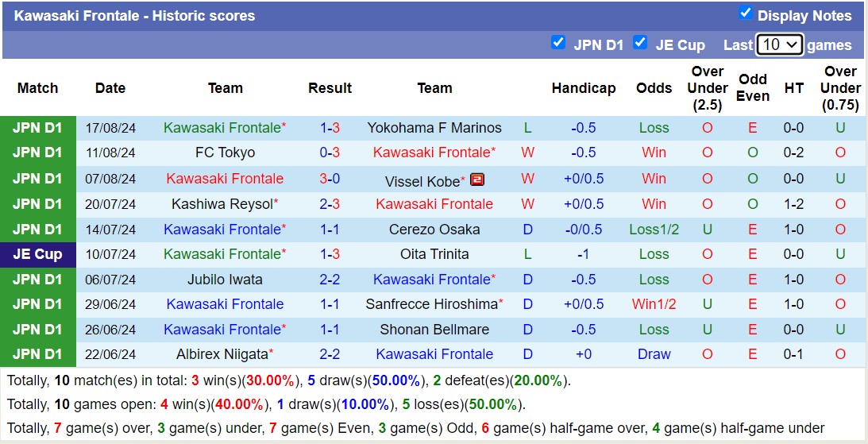This screenshot has height=444, width=868.
Task: Click the 20.00% defeats percentage
Action: [x=538, y=381]
